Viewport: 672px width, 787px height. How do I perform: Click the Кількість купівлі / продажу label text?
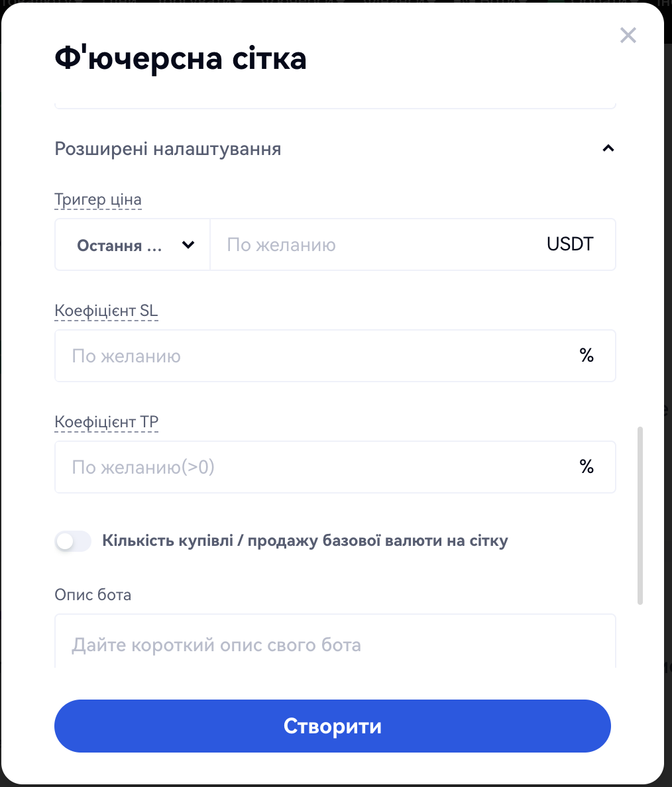(305, 541)
